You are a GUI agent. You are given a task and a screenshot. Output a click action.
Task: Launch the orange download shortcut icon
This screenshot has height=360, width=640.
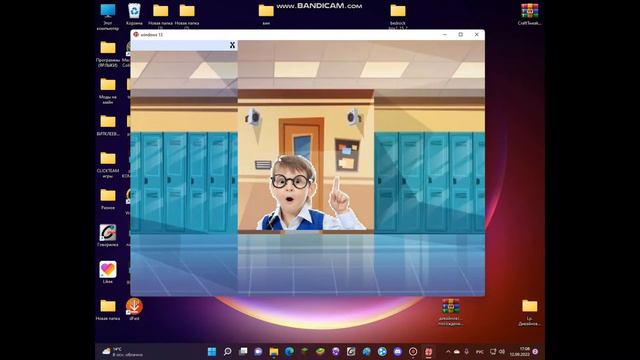[134, 309]
